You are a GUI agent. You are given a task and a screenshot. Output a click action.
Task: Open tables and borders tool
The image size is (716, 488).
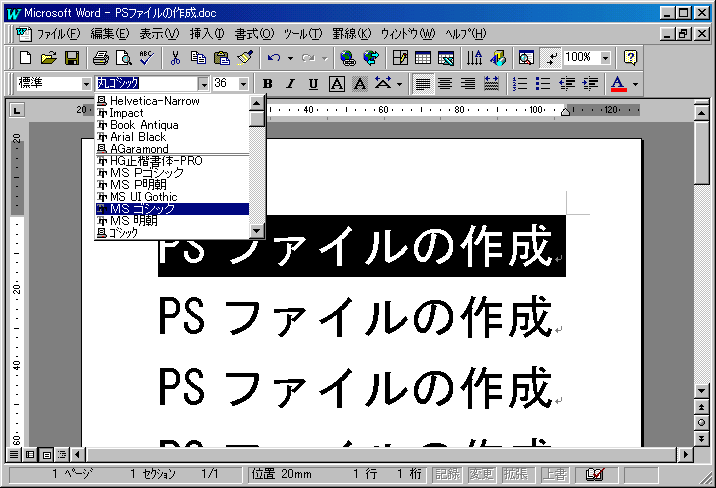pyautogui.click(x=400, y=58)
